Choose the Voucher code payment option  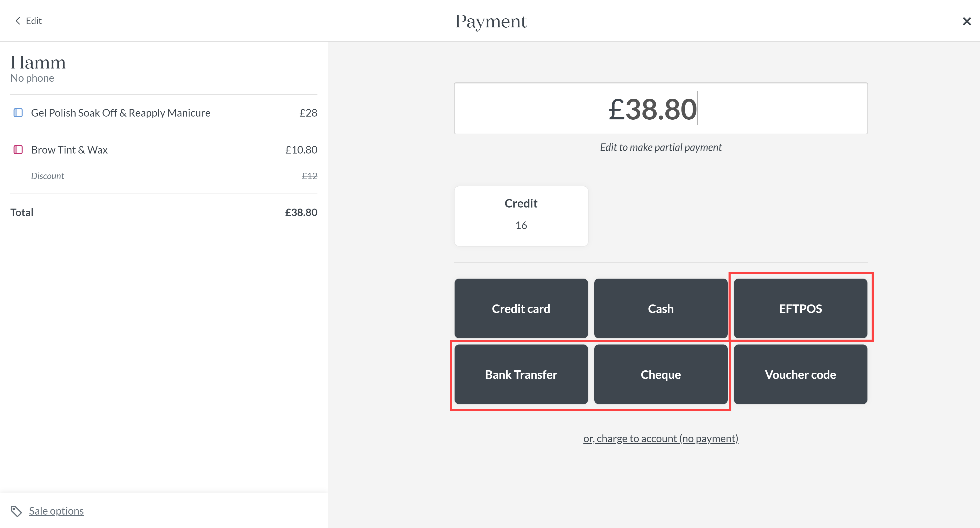click(x=800, y=374)
